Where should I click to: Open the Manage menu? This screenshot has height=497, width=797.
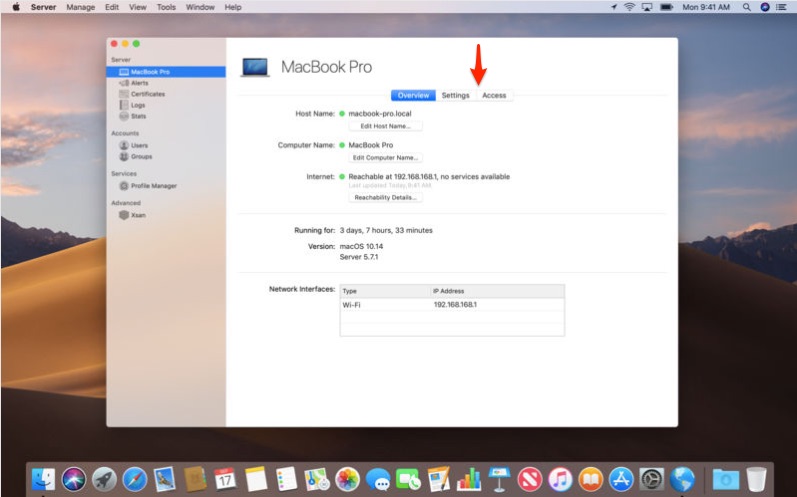[x=81, y=7]
